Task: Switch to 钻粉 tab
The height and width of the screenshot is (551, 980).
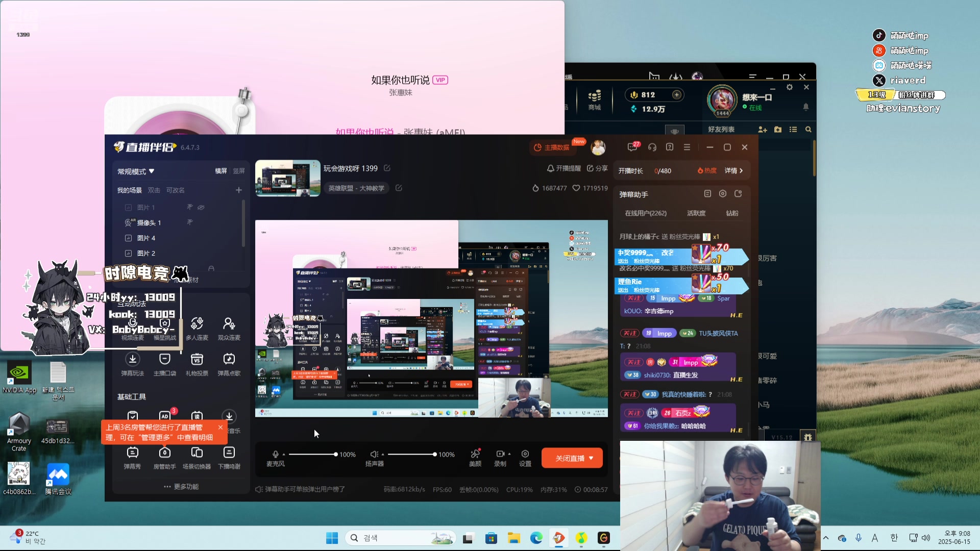Action: (x=732, y=213)
